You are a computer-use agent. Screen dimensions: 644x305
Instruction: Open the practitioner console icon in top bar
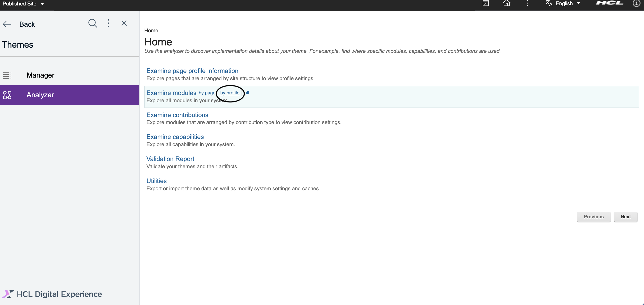[x=486, y=3]
